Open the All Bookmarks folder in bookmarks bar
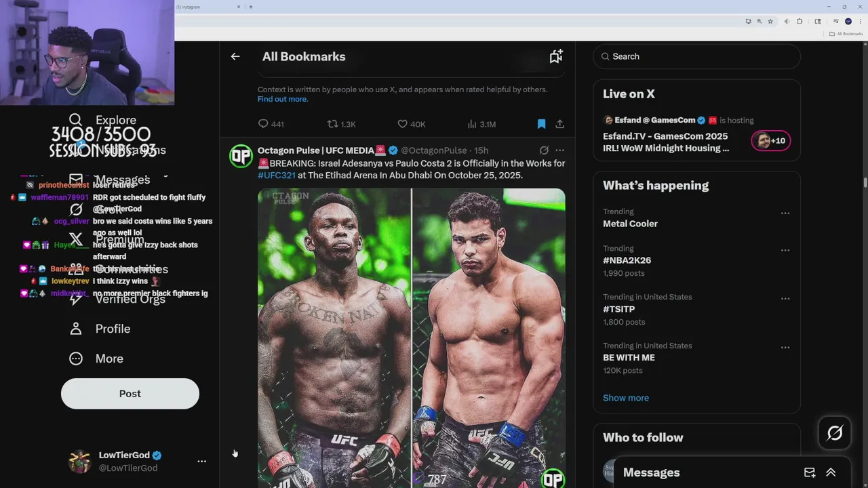The height and width of the screenshot is (488, 868). point(846,34)
